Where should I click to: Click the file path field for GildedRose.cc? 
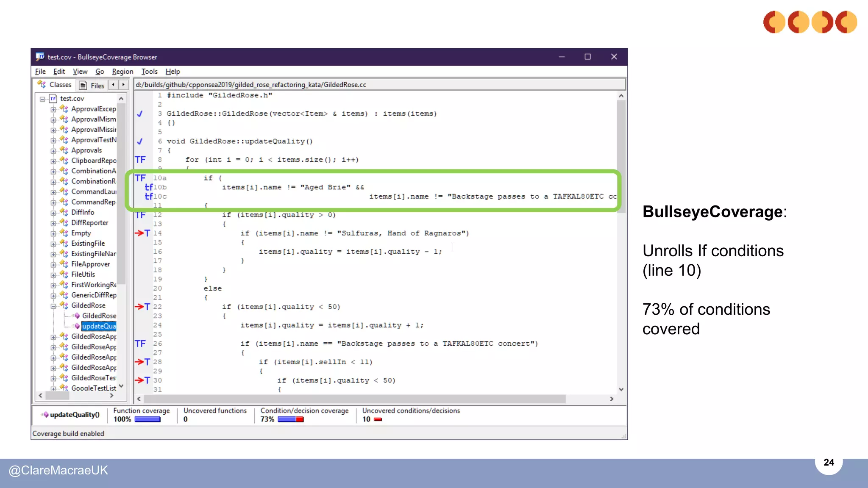(380, 85)
